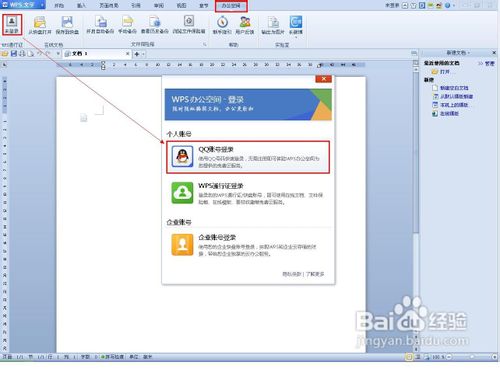The height and width of the screenshot is (369, 500).
Task: Toggle 拼写检查 spell check in status bar
Action: (x=112, y=357)
